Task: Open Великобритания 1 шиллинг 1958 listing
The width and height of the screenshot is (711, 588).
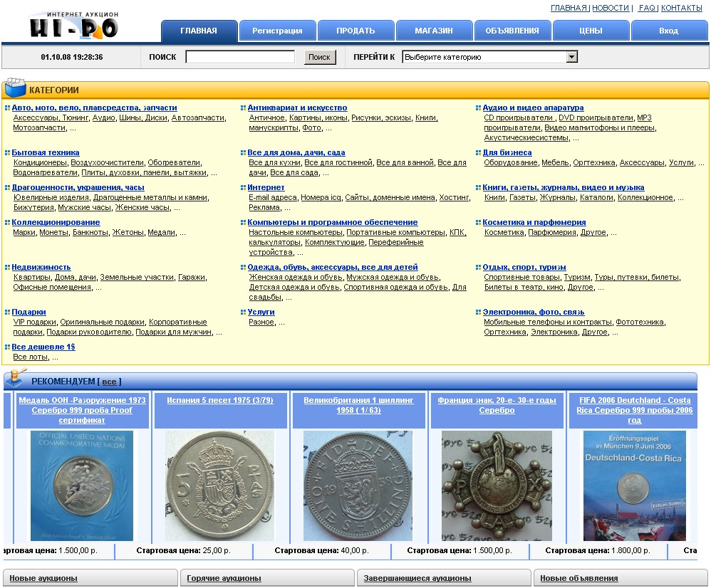Action: click(358, 405)
